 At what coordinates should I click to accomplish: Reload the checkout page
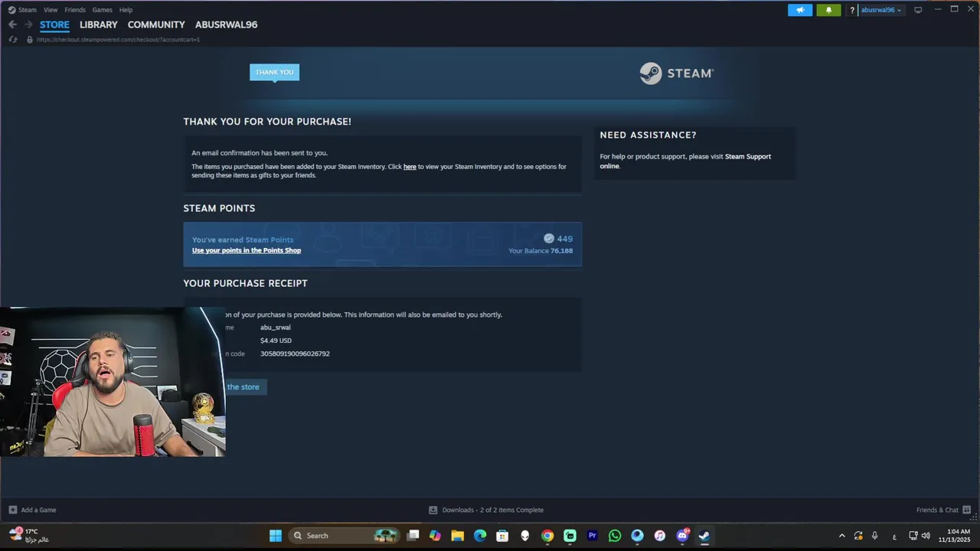tap(12, 39)
